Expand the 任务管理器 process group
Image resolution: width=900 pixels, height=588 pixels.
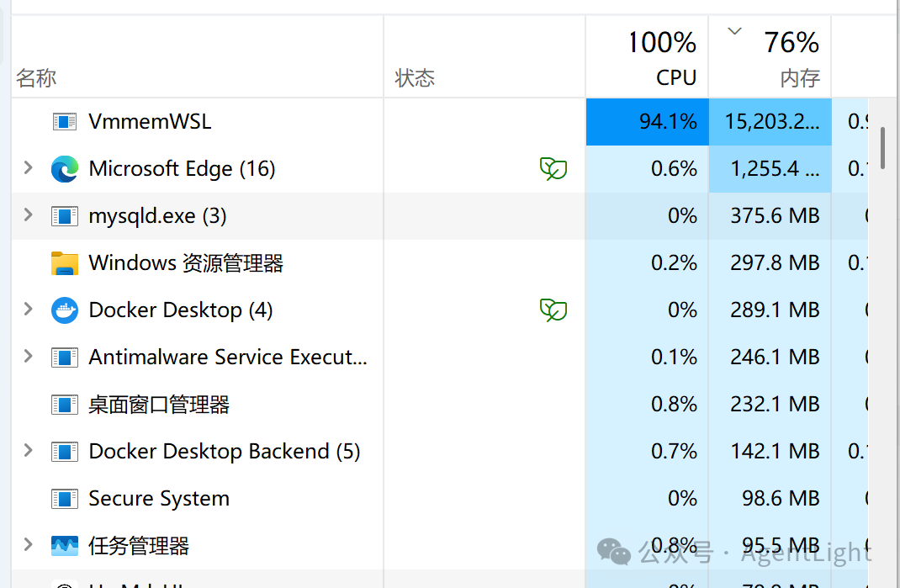[28, 544]
